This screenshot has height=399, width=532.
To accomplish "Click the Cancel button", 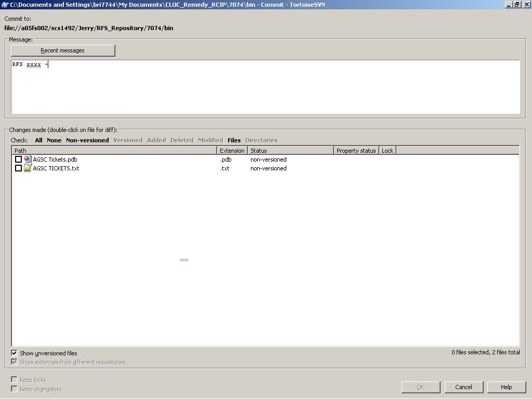I will coord(463,387).
